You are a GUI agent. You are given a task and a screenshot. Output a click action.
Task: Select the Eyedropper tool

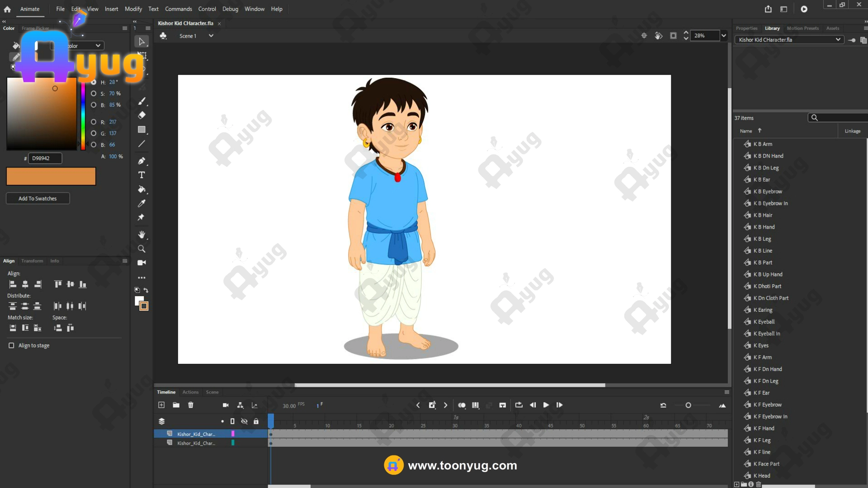pyautogui.click(x=142, y=203)
